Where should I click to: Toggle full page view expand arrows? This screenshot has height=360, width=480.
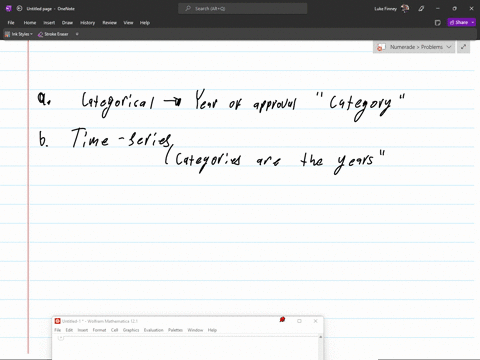click(x=463, y=47)
